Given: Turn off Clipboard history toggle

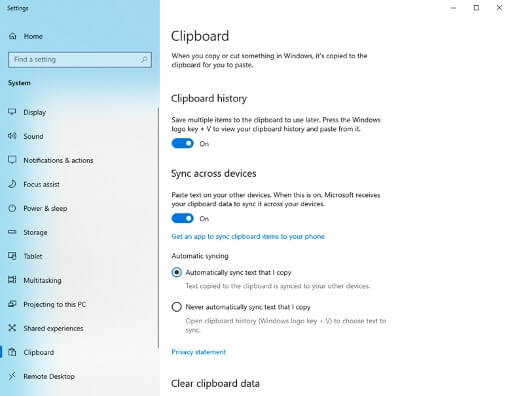Looking at the screenshot, I should pos(182,143).
